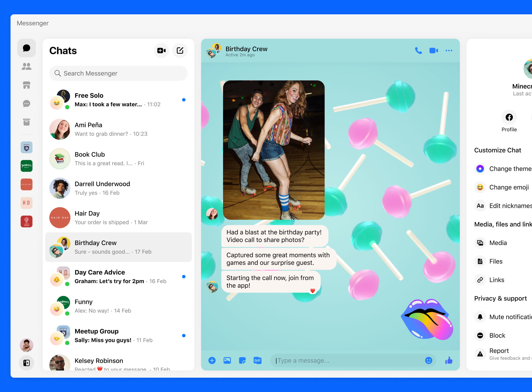Click 'Had a blast at the birthday party' message
532x392 pixels.
tap(275, 236)
